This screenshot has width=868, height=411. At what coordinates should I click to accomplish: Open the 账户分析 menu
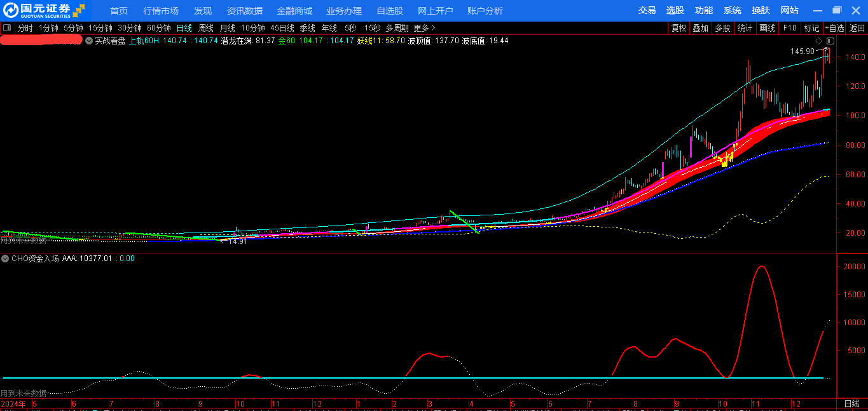point(485,11)
